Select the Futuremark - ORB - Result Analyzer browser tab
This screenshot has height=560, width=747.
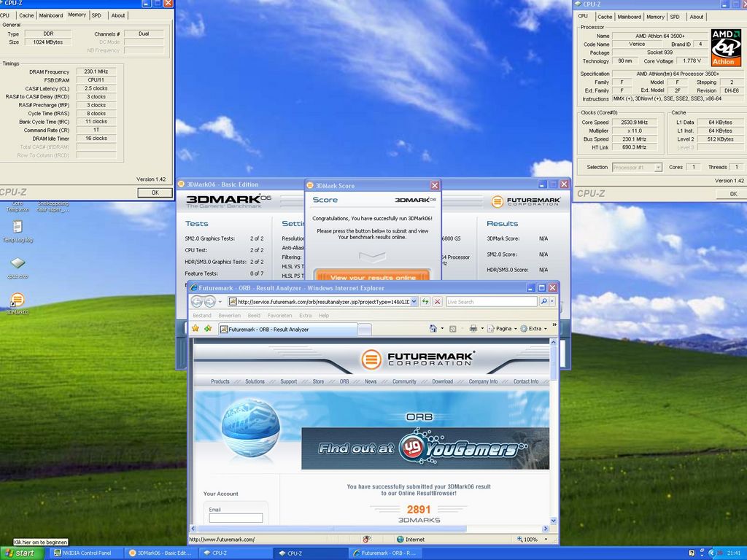(x=287, y=329)
